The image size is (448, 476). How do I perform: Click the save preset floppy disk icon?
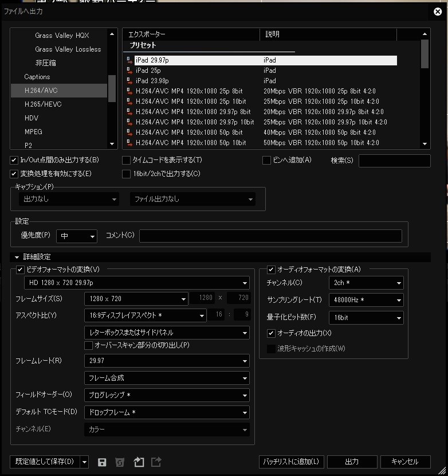(102, 462)
